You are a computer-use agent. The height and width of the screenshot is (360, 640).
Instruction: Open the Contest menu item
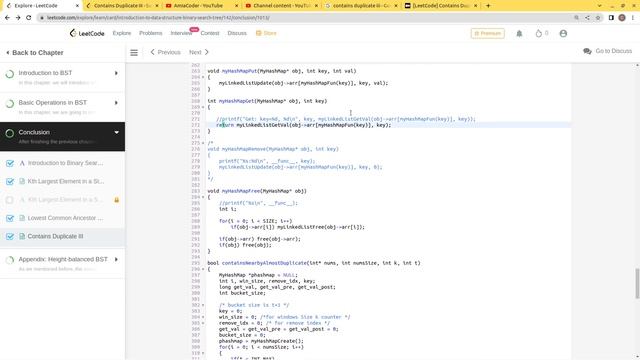click(210, 33)
